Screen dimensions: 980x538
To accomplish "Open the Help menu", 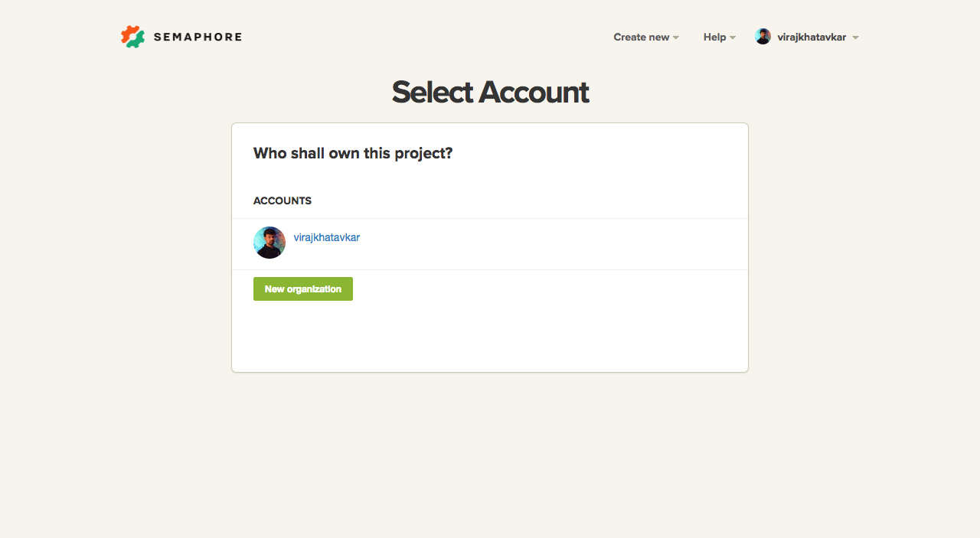I will click(714, 37).
